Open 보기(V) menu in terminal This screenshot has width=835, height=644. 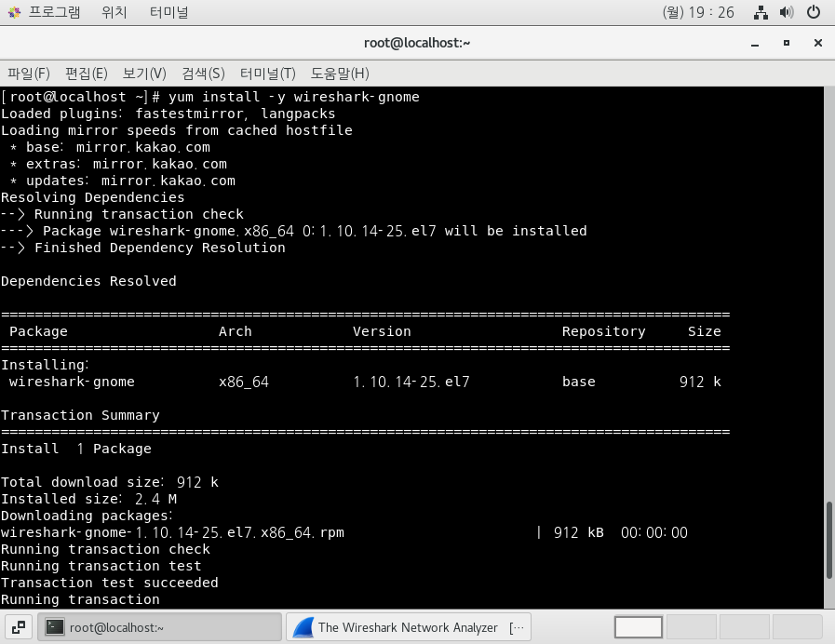point(144,74)
